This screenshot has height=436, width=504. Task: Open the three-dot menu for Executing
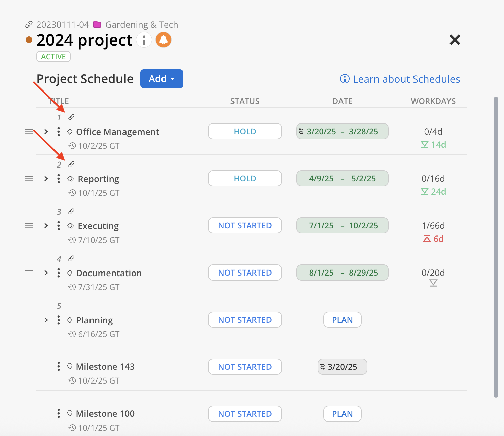[59, 226]
